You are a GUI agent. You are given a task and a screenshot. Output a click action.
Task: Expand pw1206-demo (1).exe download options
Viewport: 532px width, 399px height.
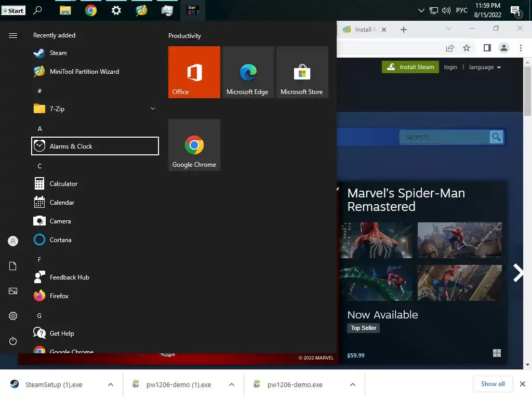coord(232,384)
